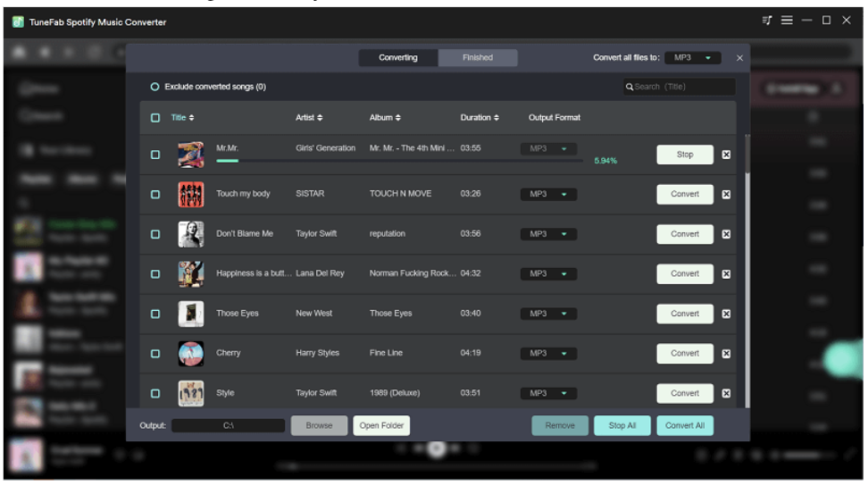Click artist name Girls' Generation

(325, 148)
